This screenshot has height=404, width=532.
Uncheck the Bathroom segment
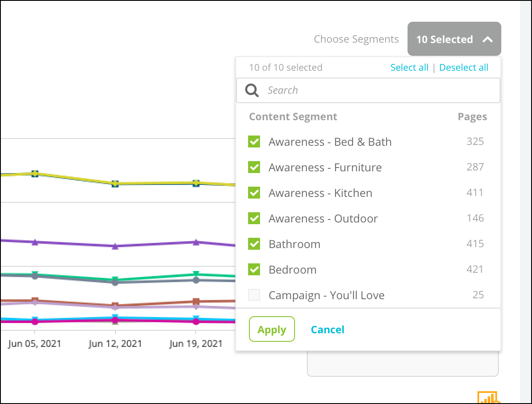click(x=254, y=244)
